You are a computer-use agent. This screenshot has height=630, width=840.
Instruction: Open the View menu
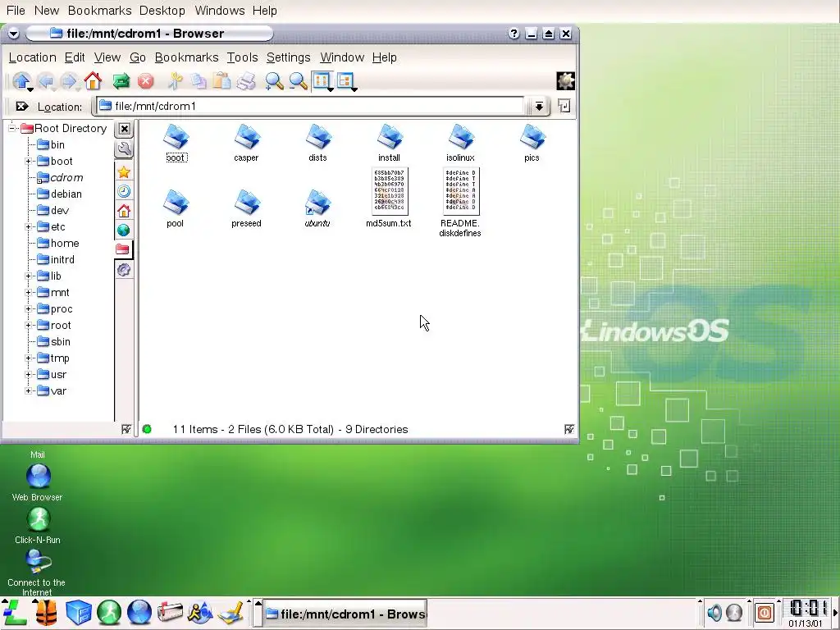click(107, 57)
